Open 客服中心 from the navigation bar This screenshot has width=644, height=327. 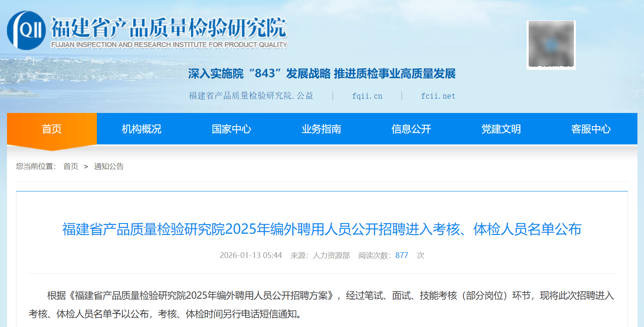click(x=591, y=129)
